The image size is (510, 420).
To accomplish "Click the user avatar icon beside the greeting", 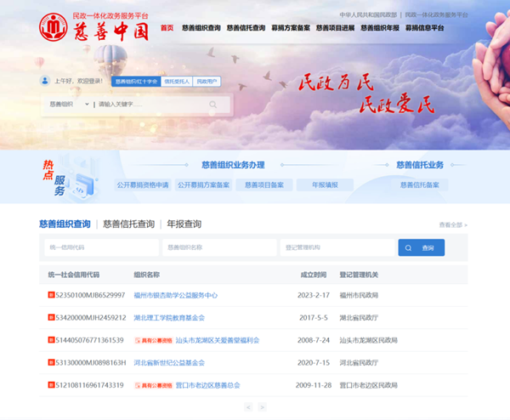I will pos(45,81).
